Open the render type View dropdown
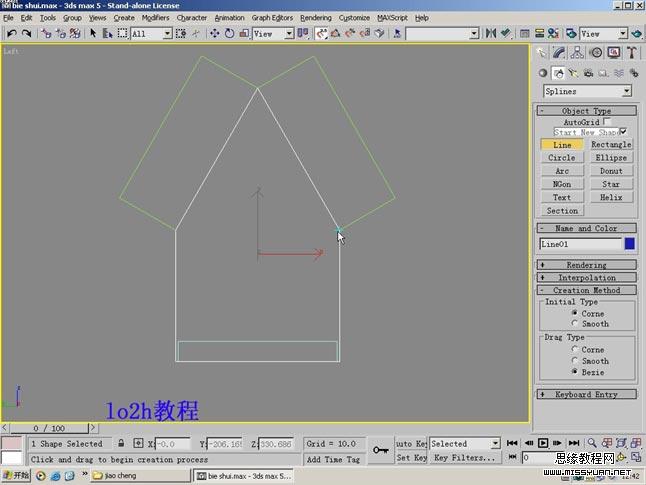646x485 pixels. tap(604, 34)
